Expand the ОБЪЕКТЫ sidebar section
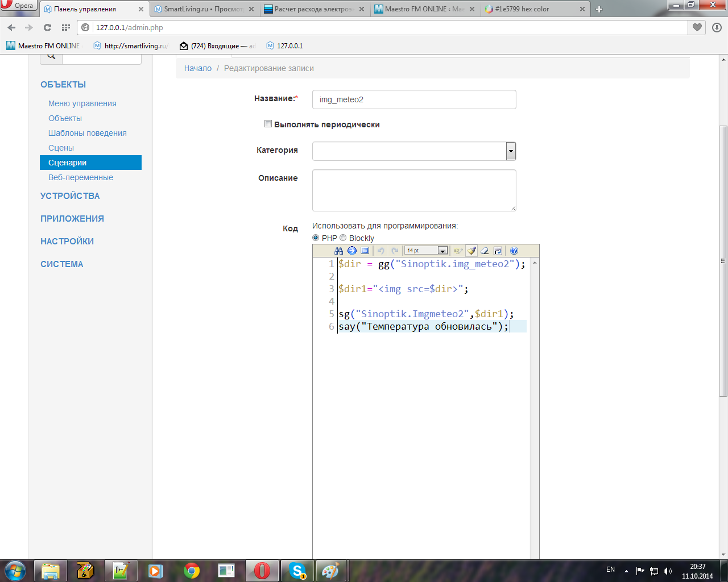The image size is (728, 582). pyautogui.click(x=63, y=85)
